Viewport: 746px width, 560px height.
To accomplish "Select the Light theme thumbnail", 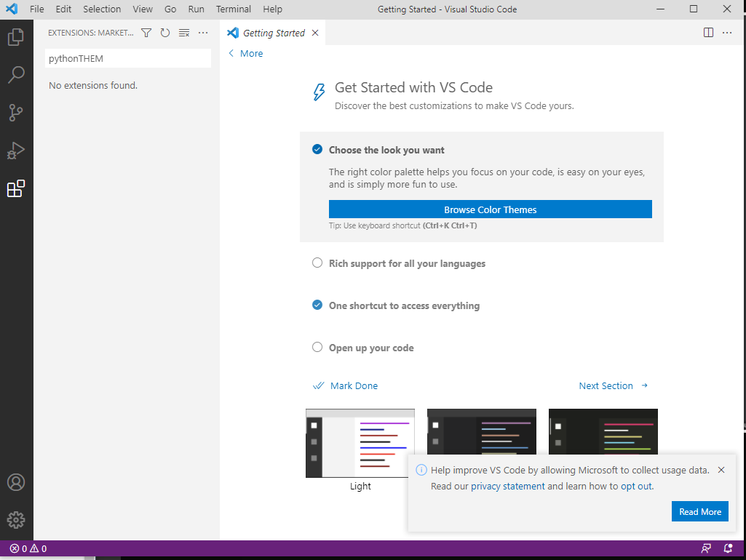I will 360,443.
